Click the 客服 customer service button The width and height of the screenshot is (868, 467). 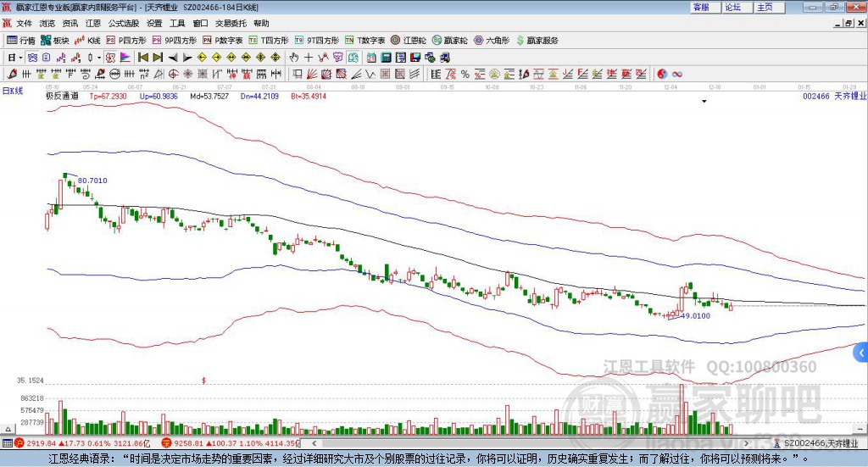(x=706, y=7)
